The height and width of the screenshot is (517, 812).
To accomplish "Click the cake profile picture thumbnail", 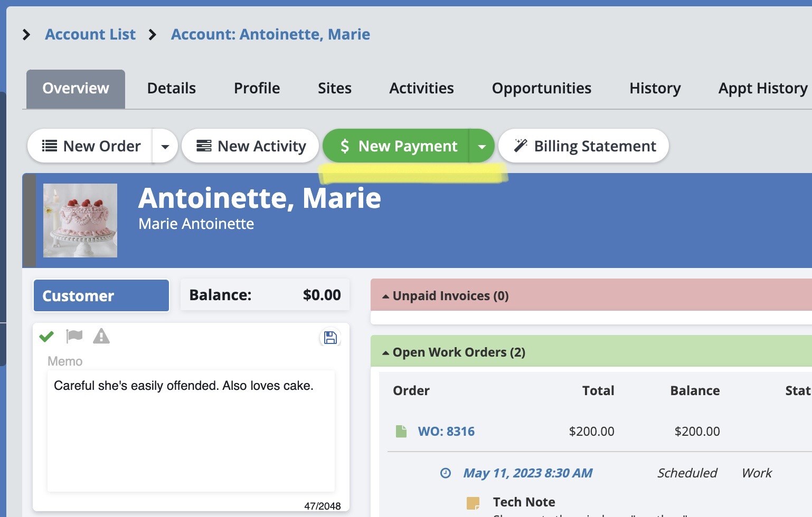I will 80,221.
